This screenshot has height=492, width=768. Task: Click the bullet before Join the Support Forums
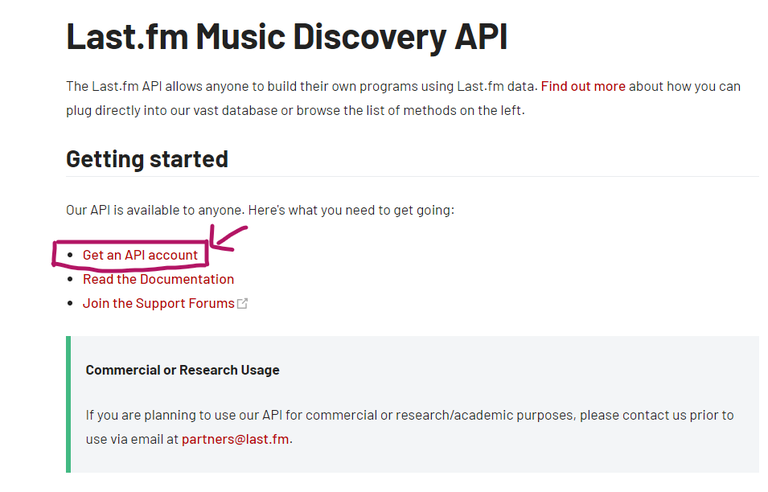[x=70, y=304]
